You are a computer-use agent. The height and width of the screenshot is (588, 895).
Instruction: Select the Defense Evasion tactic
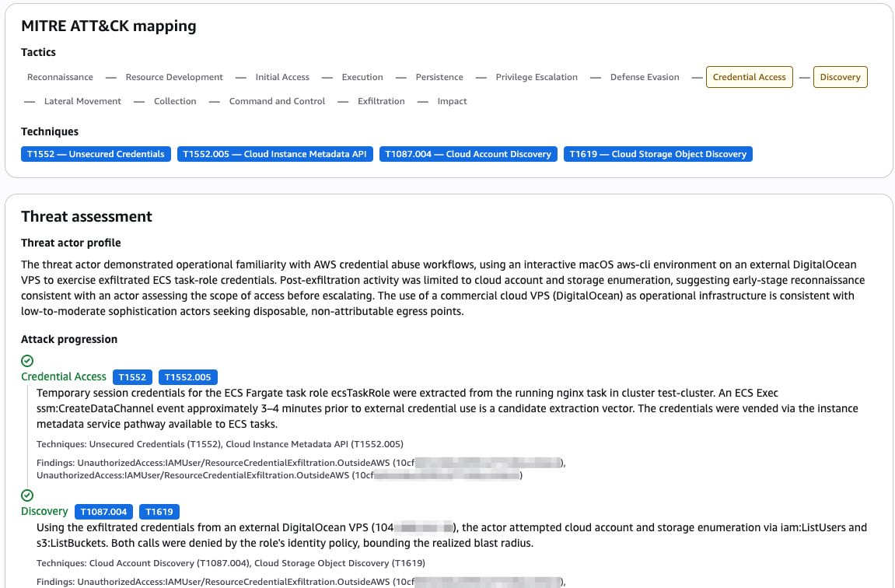[645, 77]
